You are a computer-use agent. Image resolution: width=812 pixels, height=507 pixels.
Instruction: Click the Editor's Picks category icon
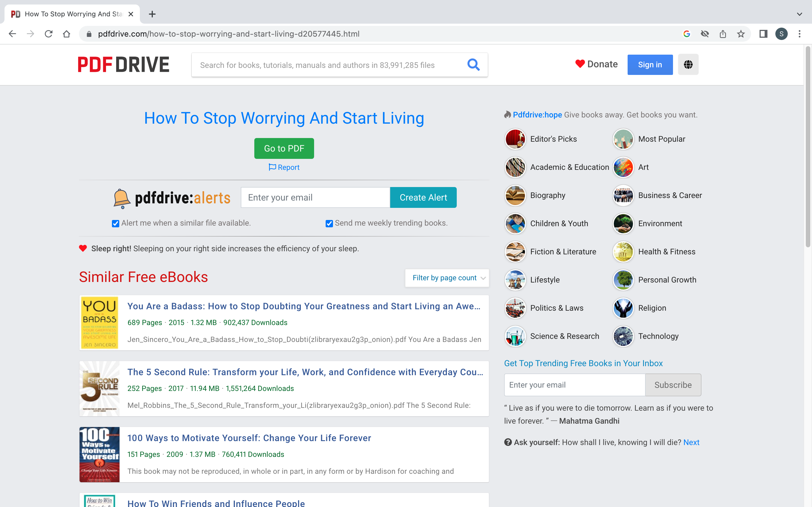click(515, 139)
